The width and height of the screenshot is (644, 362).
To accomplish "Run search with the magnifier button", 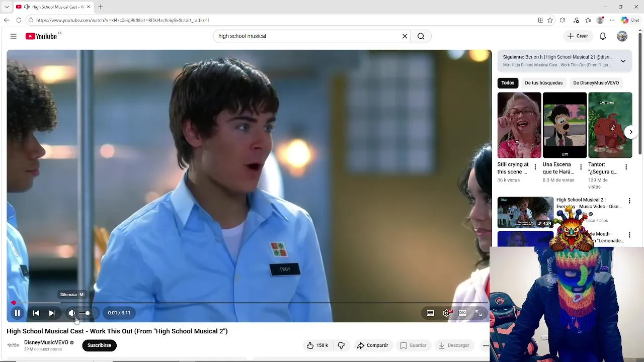I will tap(421, 36).
